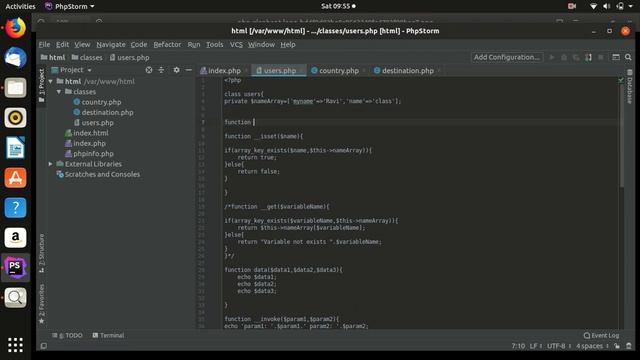This screenshot has width=640, height=360.
Task: Open the Files manager dock icon
Action: pos(16,88)
